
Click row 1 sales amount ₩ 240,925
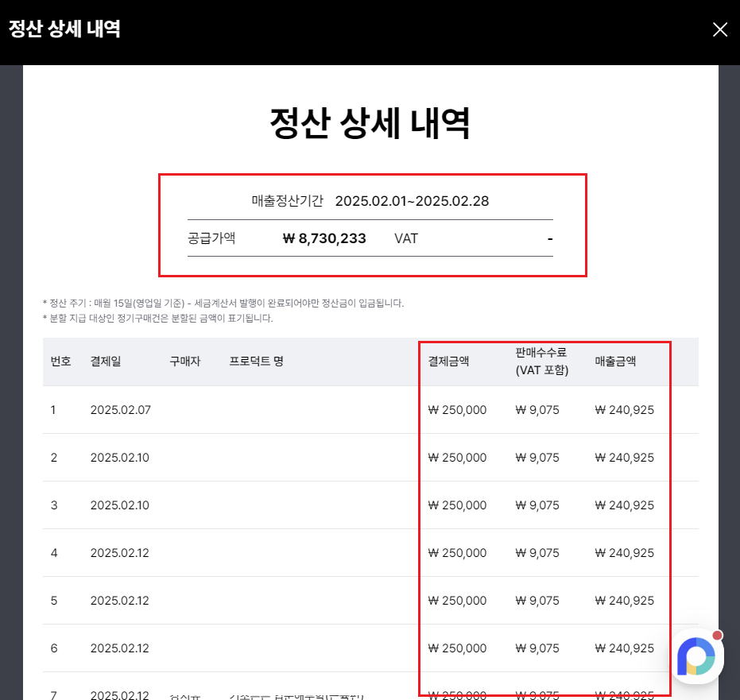click(625, 410)
